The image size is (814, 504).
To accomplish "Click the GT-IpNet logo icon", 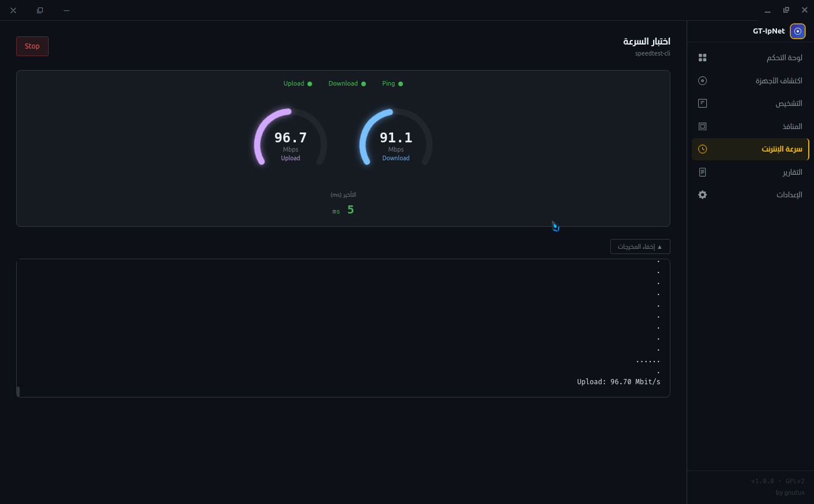I will coord(797,31).
